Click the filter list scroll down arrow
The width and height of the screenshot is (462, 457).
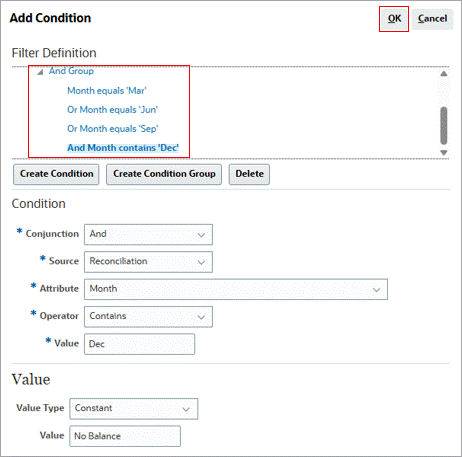pyautogui.click(x=444, y=153)
